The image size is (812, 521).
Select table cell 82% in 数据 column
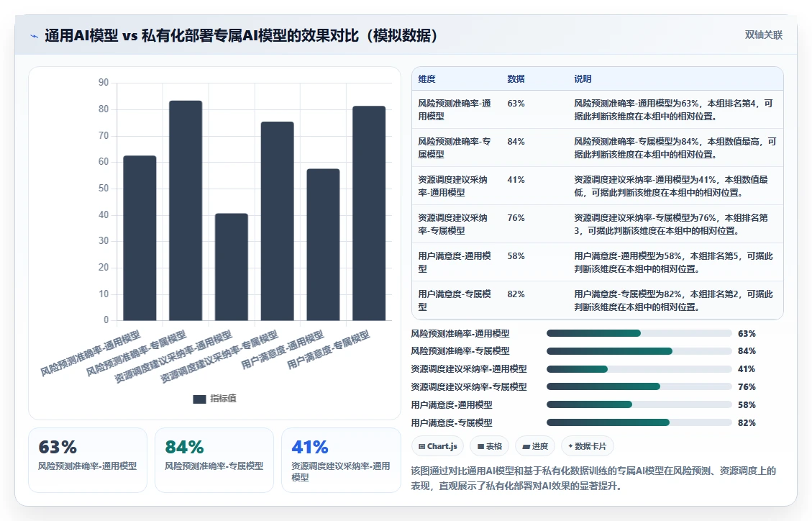tap(516, 294)
